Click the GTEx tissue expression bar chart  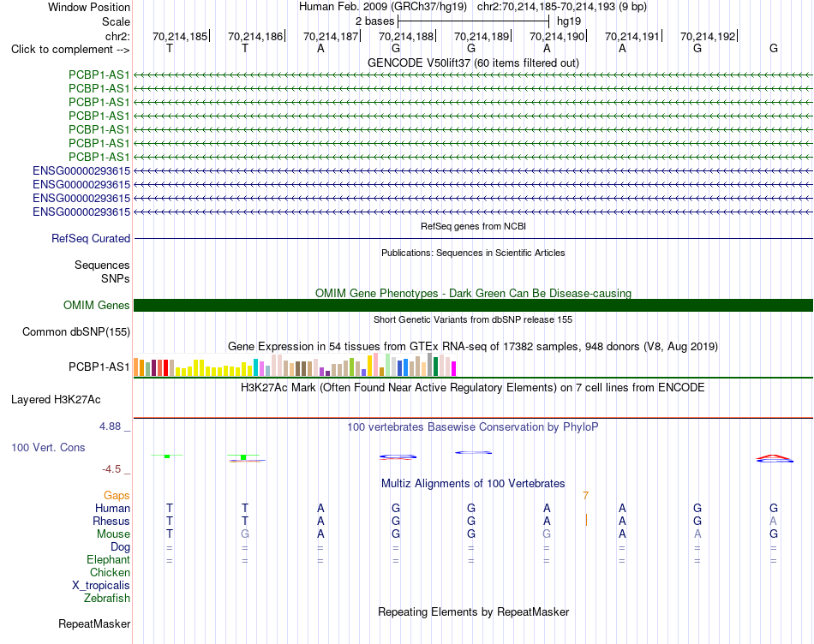(295, 365)
